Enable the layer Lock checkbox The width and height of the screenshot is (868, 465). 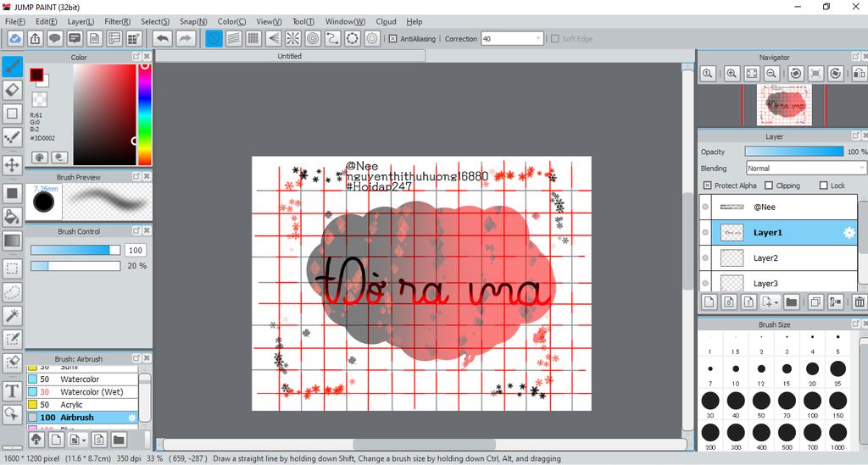coord(823,185)
